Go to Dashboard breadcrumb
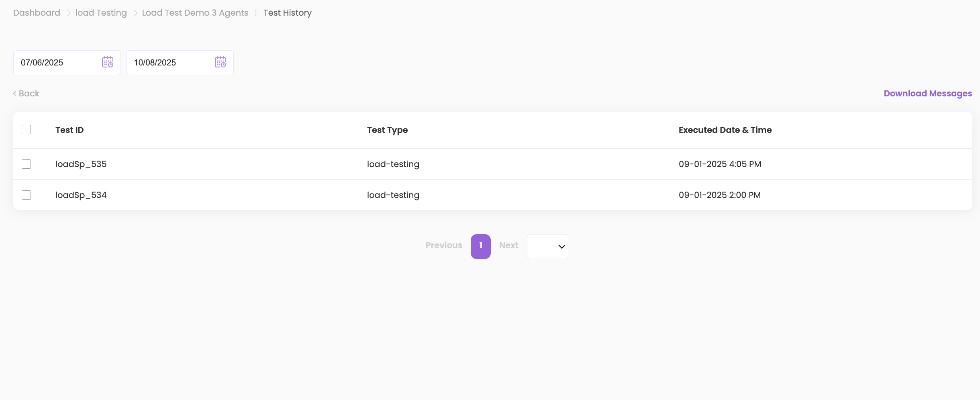Screen dimensions: 980x400 click(37, 13)
